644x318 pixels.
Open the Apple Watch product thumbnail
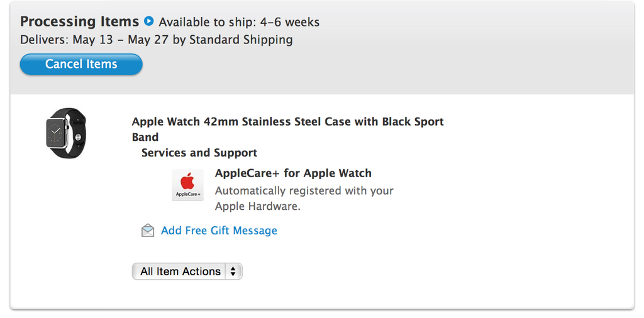point(66,133)
